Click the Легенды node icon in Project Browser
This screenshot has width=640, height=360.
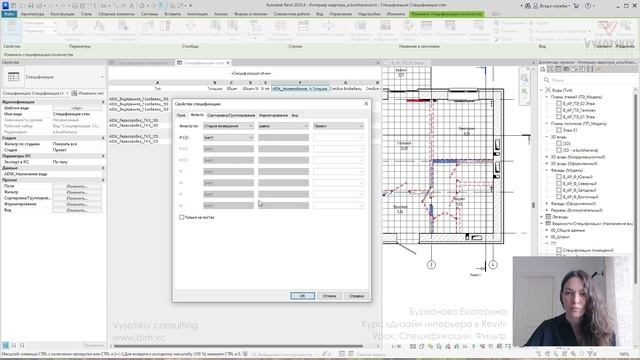click(548, 217)
